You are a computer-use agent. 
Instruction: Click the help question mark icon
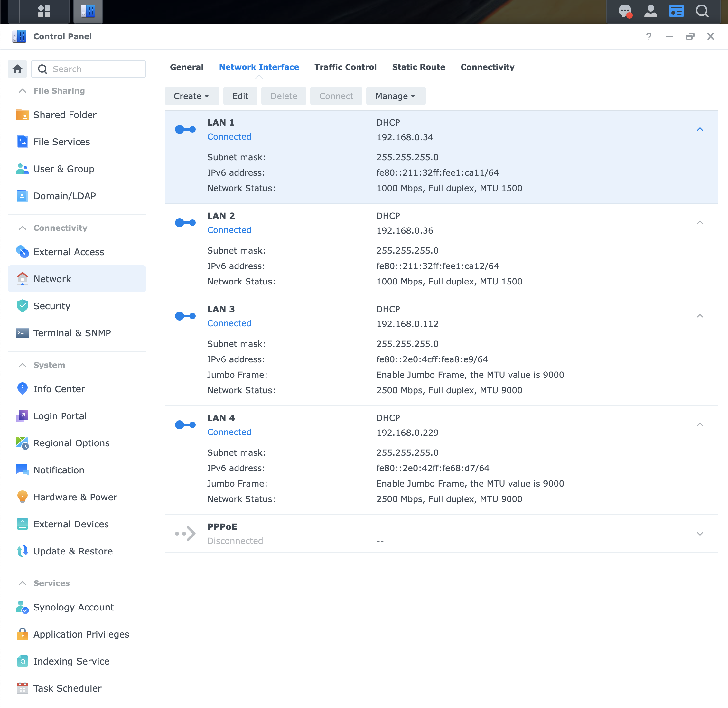tap(649, 36)
